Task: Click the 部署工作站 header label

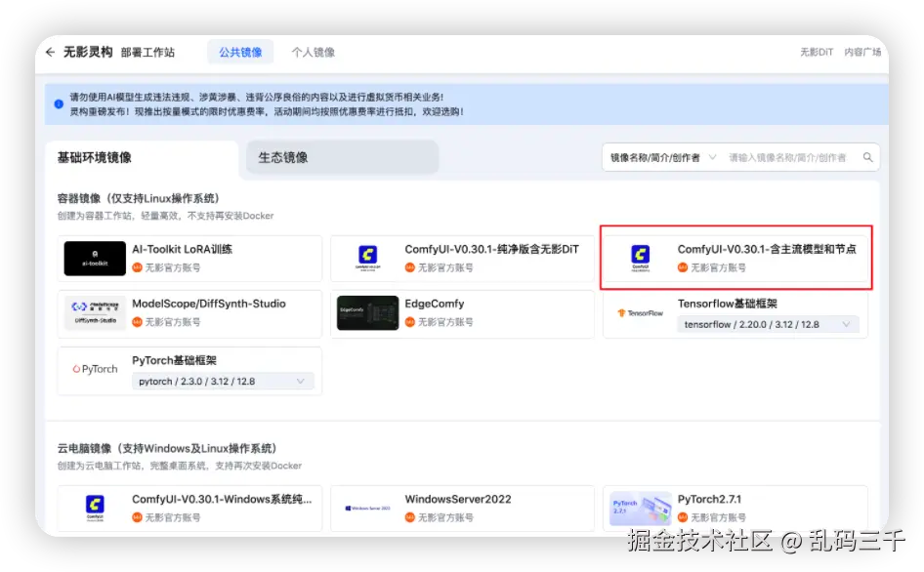Action: [147, 53]
